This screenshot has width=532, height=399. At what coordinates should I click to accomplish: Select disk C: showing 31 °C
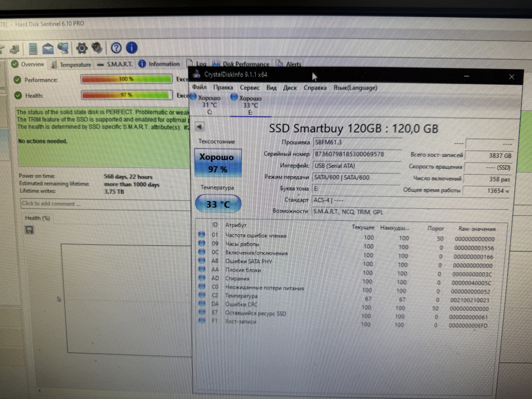click(x=209, y=104)
